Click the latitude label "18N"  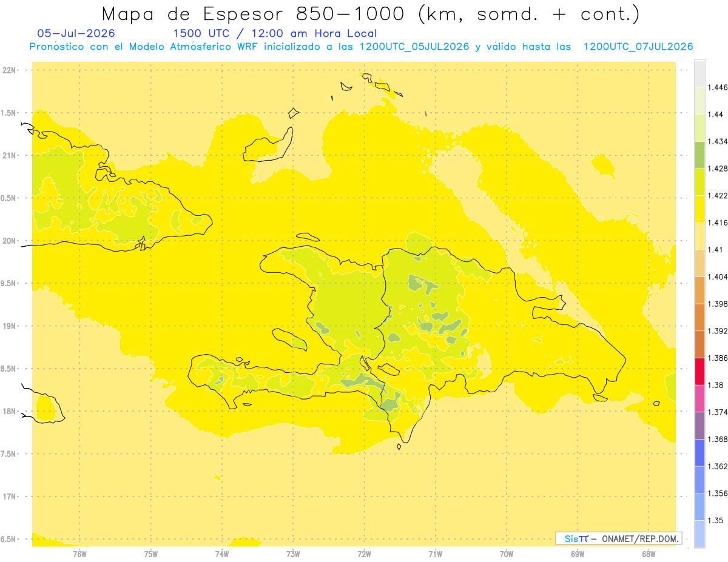click(10, 411)
